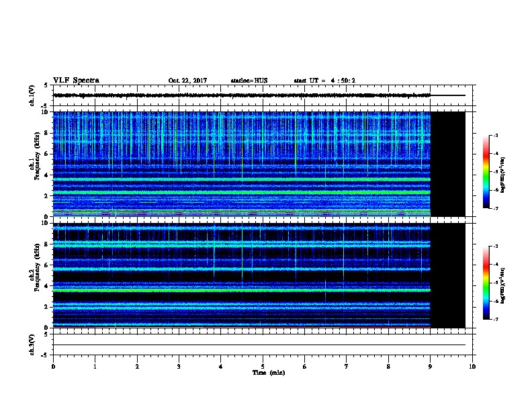532x411 pixels.
Task: Click the "8" tick on the ch.2 frequency axis
Action: (47, 244)
